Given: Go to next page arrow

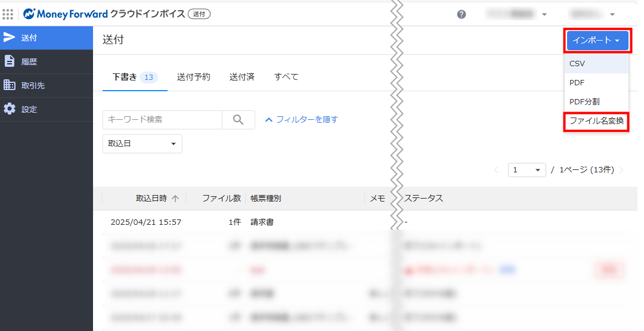Looking at the screenshot, I should (621, 170).
